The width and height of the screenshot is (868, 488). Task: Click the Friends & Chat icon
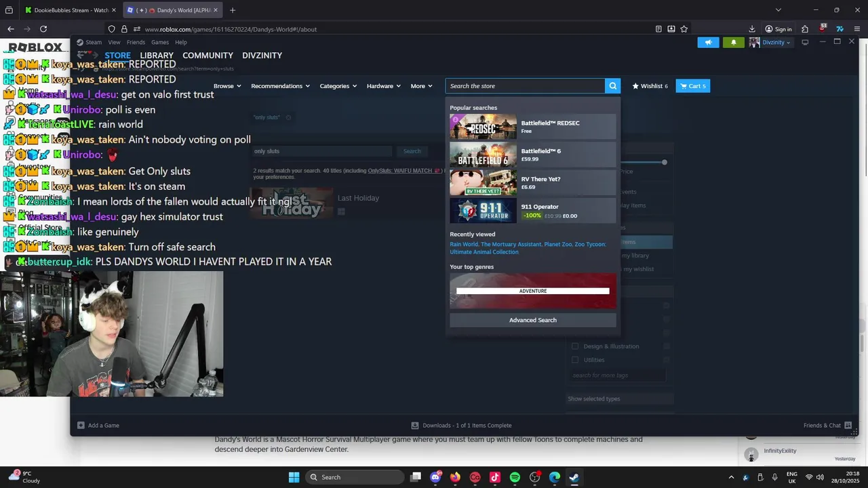(x=848, y=426)
